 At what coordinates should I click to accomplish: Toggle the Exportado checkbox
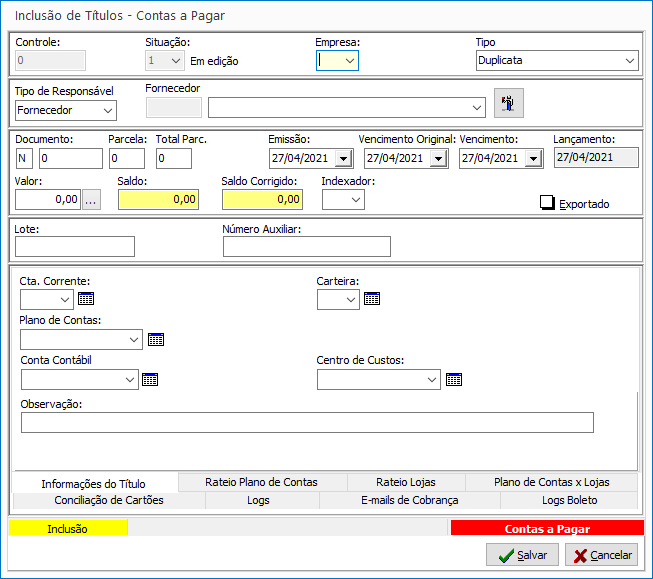pos(547,203)
